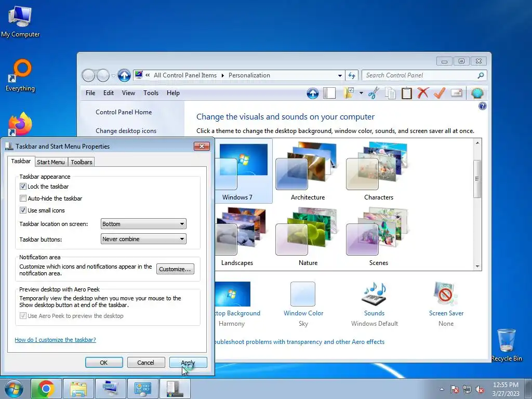Open the blue Help question mark
Screen dimensions: 532x399
[x=482, y=106]
